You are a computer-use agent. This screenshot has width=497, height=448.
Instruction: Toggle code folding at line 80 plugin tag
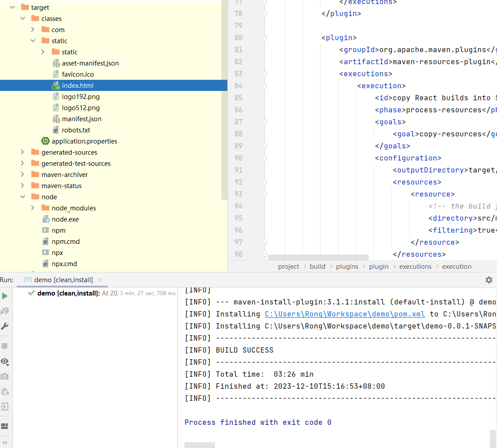264,38
